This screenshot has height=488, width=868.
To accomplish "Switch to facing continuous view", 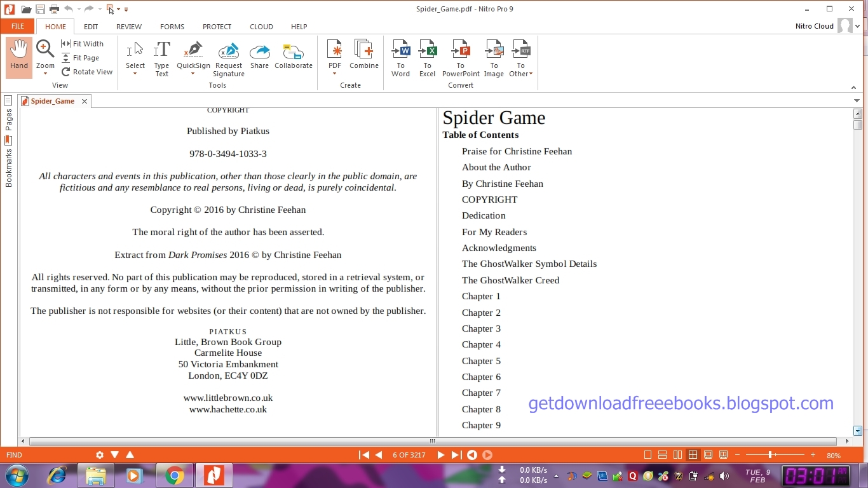I will click(x=693, y=455).
